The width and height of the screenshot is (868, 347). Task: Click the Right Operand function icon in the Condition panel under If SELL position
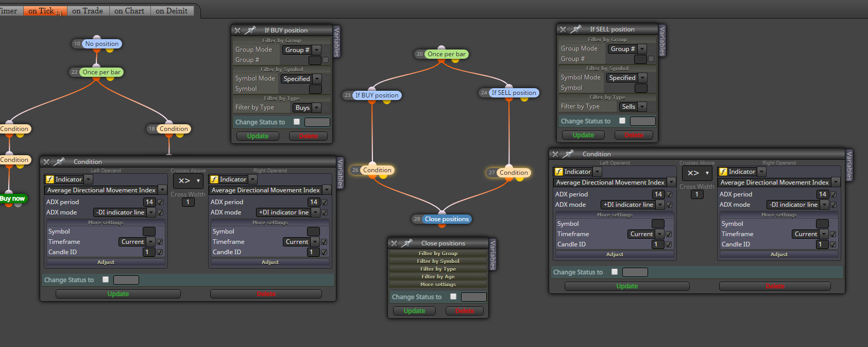[723, 172]
